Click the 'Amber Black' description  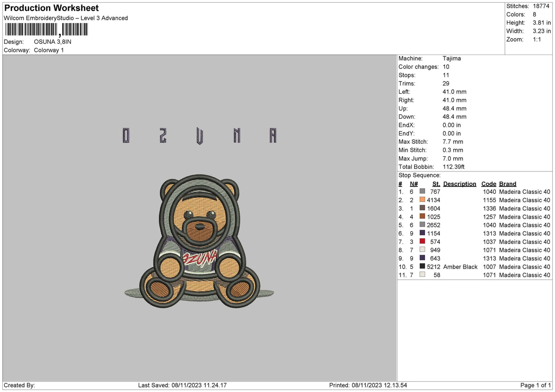point(460,266)
